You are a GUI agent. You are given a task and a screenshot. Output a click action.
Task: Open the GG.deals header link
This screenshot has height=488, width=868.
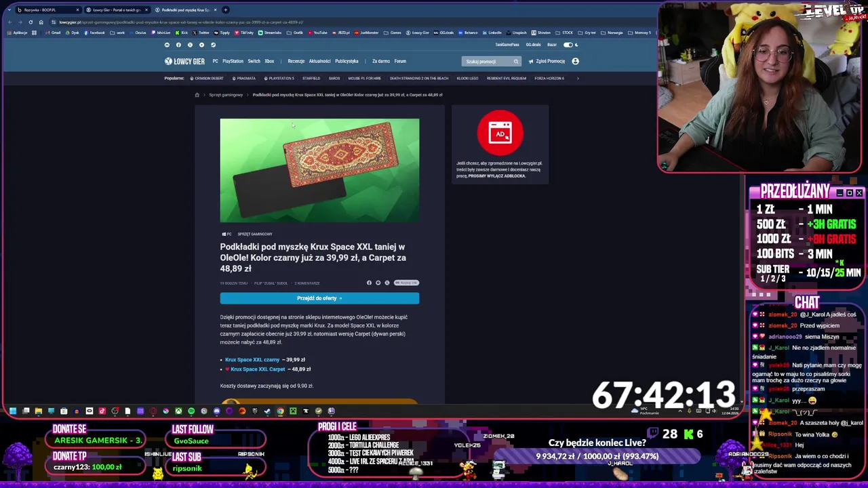pyautogui.click(x=533, y=45)
